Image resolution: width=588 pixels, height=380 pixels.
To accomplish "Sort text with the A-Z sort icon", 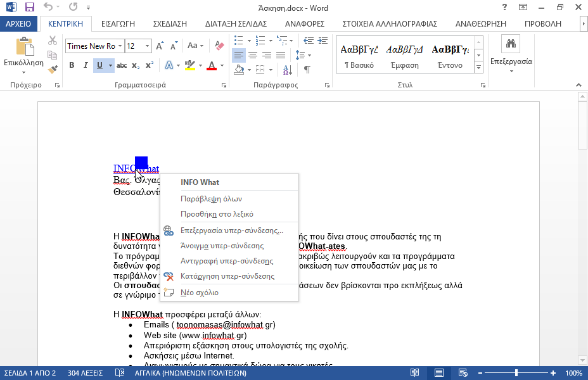I will click(287, 69).
